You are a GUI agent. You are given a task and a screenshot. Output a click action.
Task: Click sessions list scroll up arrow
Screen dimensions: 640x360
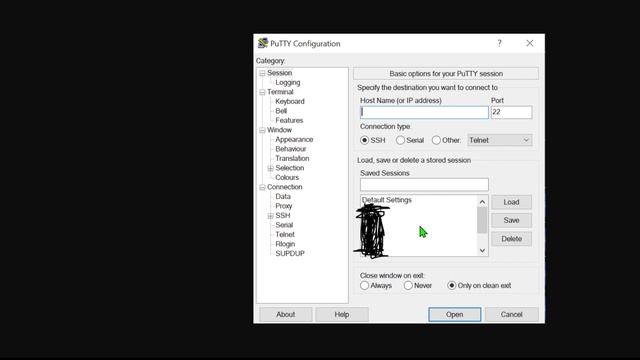pos(482,202)
